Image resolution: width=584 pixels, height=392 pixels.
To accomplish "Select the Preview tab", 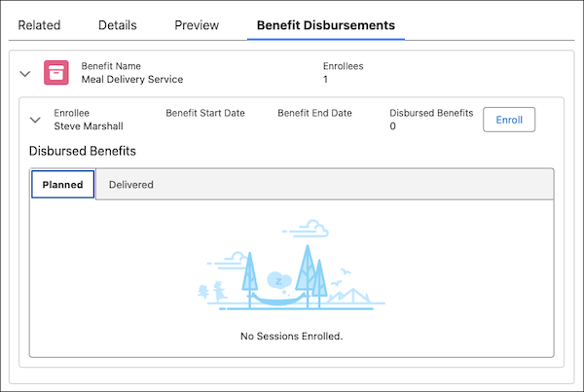I will 197,25.
